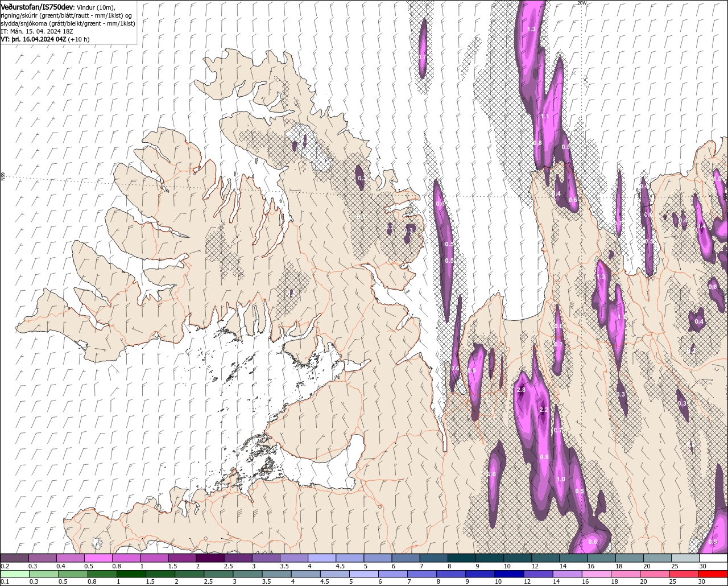Select the white 30 swatch ending the upper legend row

[713, 558]
